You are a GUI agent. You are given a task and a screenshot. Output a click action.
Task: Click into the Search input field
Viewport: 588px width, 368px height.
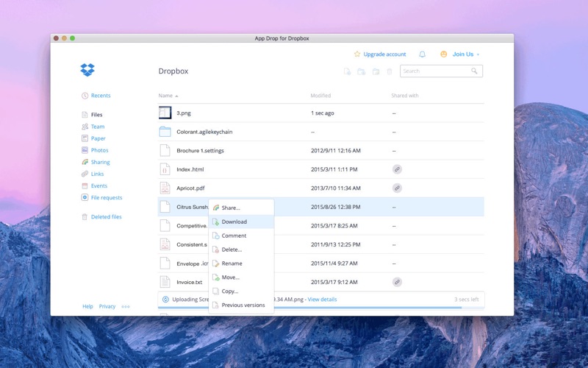pyautogui.click(x=434, y=71)
